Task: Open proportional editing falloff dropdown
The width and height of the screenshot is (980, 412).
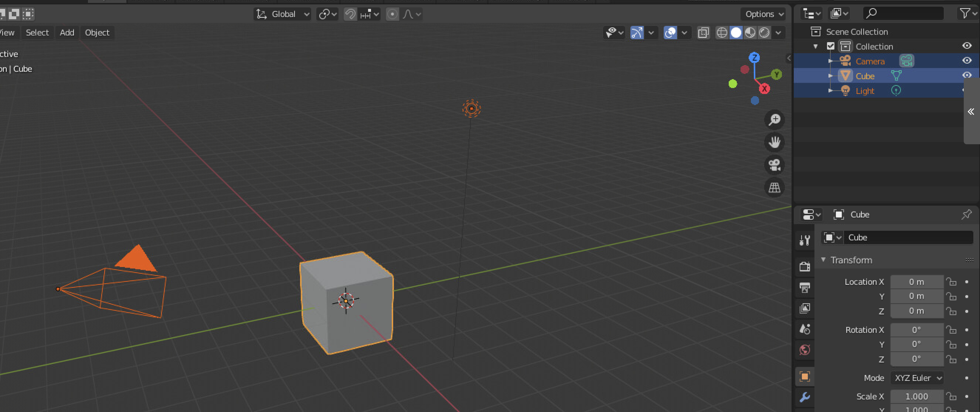Action: (412, 14)
